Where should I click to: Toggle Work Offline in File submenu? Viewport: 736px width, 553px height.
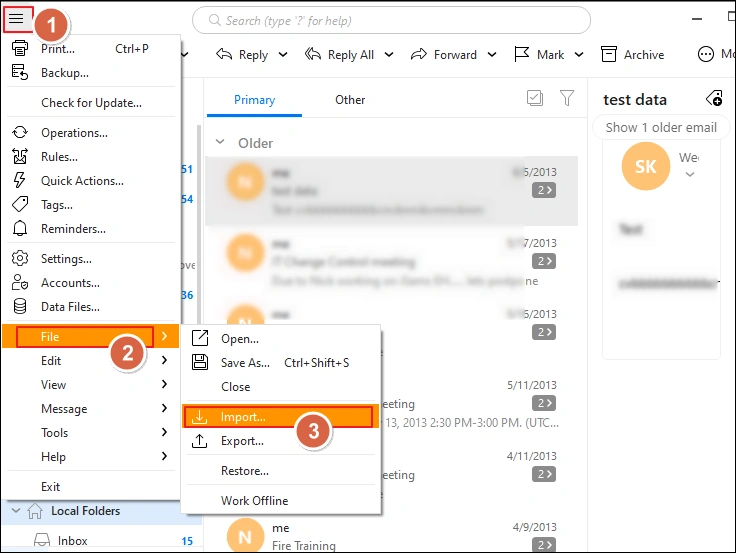(254, 500)
